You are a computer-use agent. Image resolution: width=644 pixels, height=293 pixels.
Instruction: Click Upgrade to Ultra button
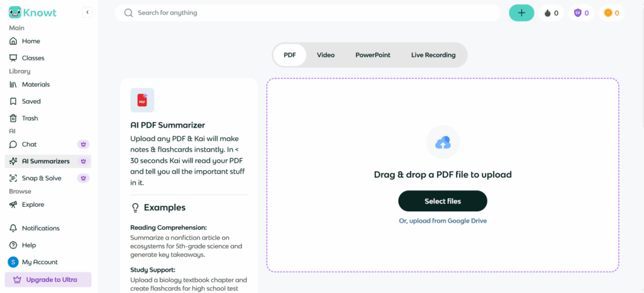click(48, 280)
